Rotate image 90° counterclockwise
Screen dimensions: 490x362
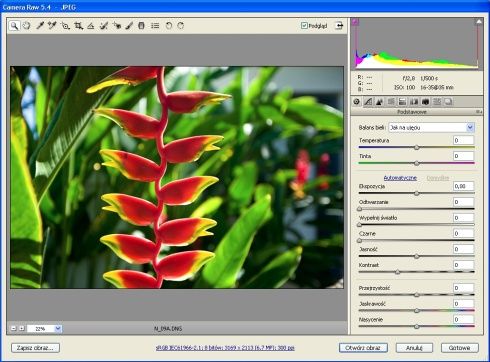pyautogui.click(x=169, y=26)
